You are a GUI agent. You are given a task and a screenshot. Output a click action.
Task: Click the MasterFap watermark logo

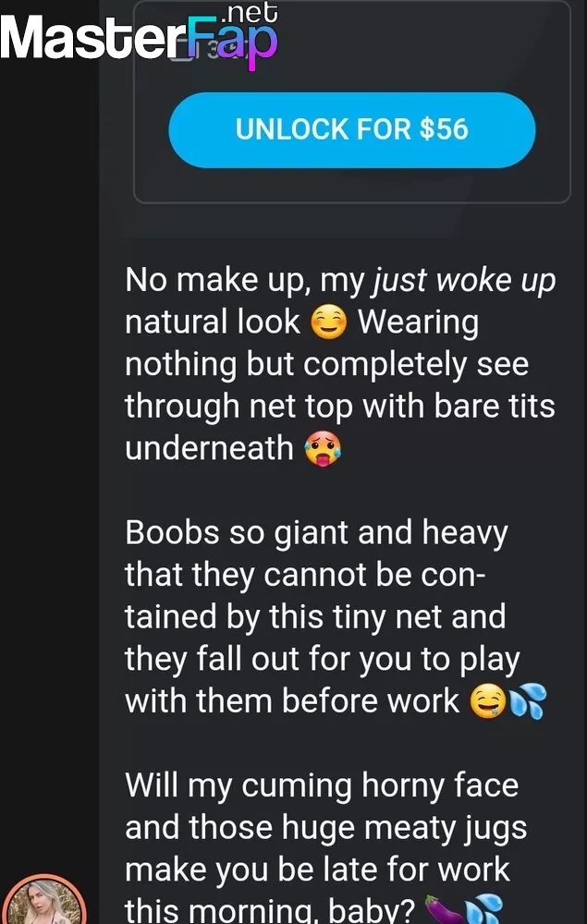tap(139, 37)
